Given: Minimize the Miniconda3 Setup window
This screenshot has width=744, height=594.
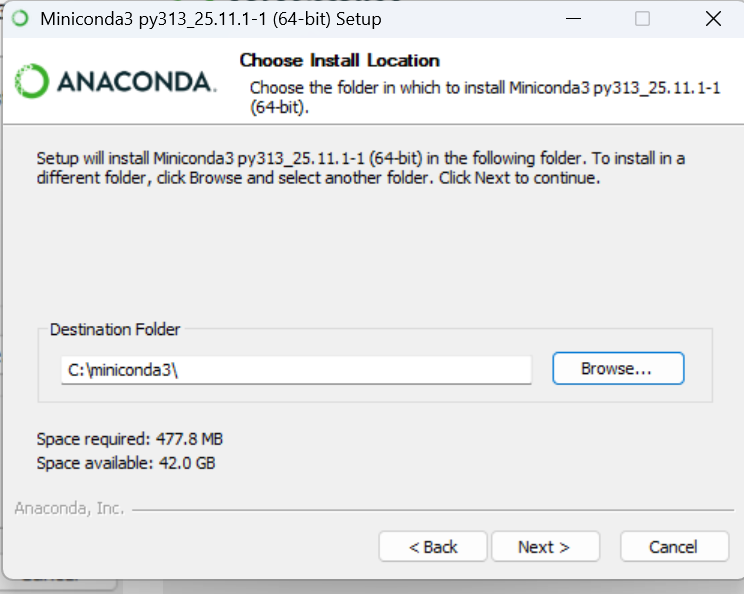Looking at the screenshot, I should (x=573, y=19).
